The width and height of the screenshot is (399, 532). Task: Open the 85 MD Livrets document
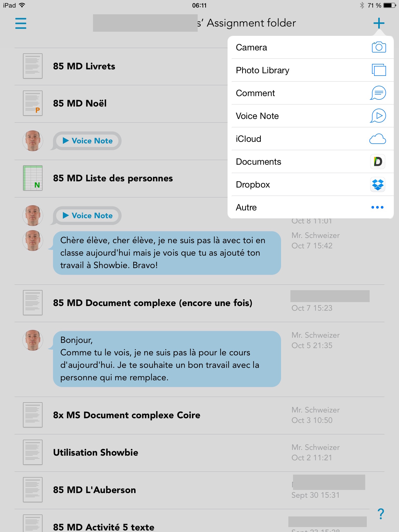[x=84, y=66]
